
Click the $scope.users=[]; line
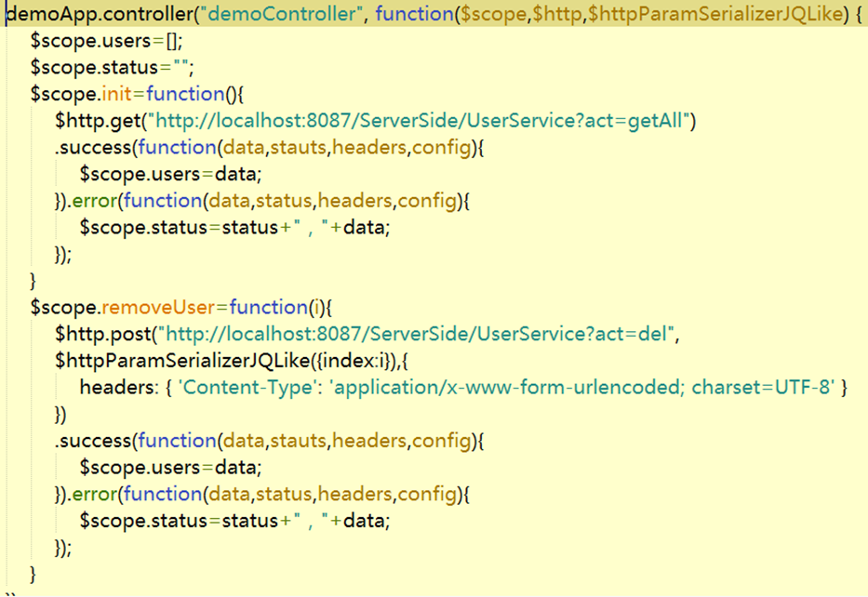tap(106, 41)
